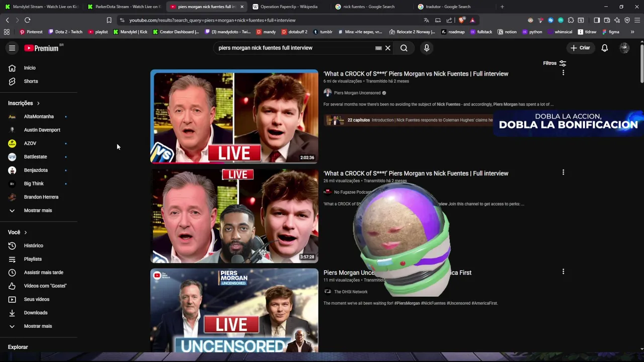Open three-dot menu for the No Fugazee result
The height and width of the screenshot is (362, 644).
pos(563,172)
